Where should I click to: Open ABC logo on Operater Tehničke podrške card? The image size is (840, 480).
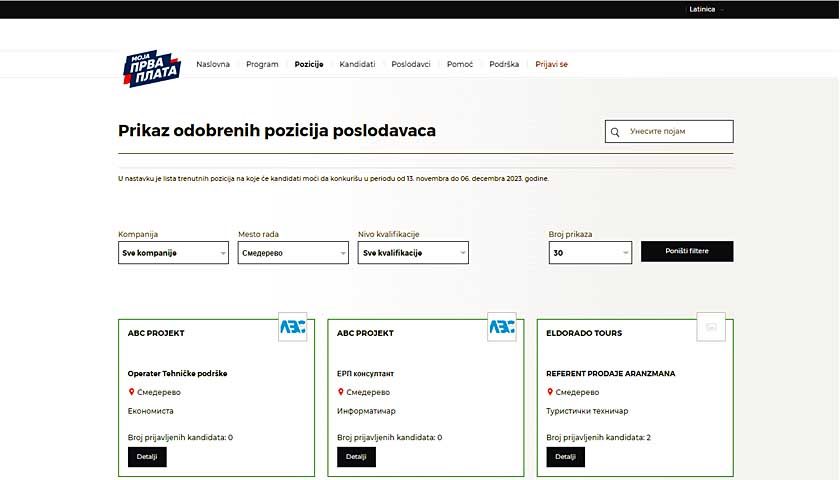coord(293,327)
